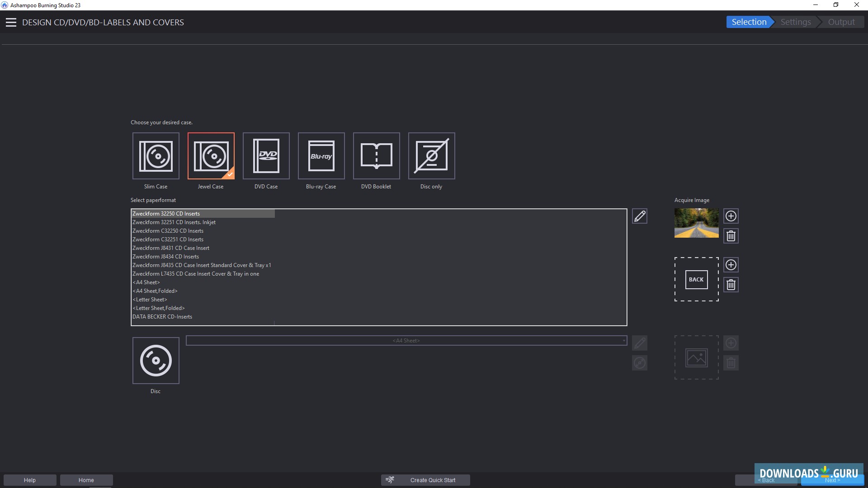Go to the Settings step tab
The width and height of the screenshot is (868, 488).
coord(796,22)
